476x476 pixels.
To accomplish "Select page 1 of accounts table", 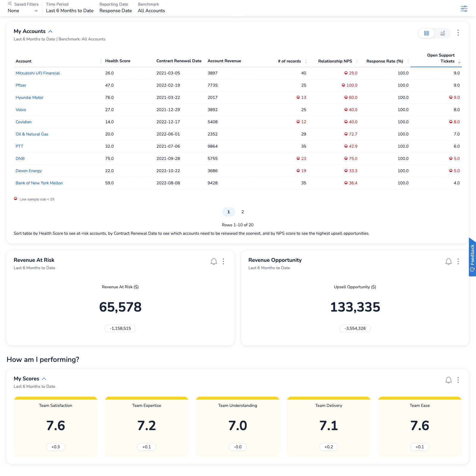I will 228,212.
